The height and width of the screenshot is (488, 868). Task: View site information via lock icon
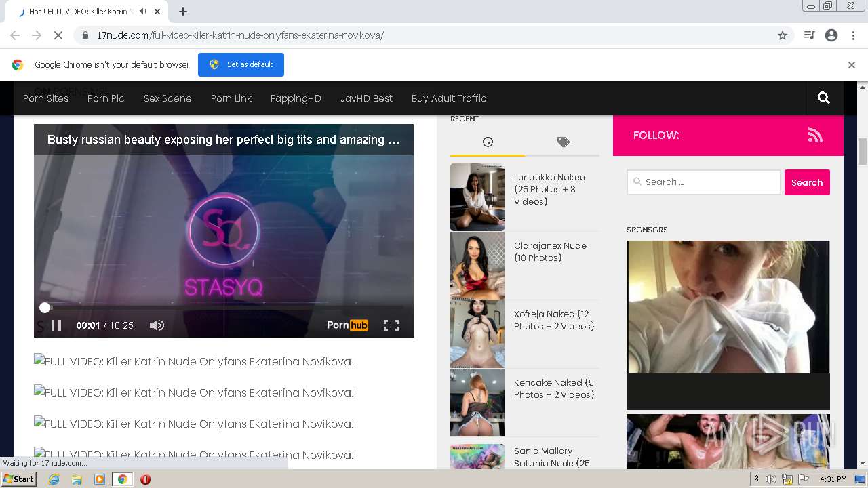click(x=85, y=35)
